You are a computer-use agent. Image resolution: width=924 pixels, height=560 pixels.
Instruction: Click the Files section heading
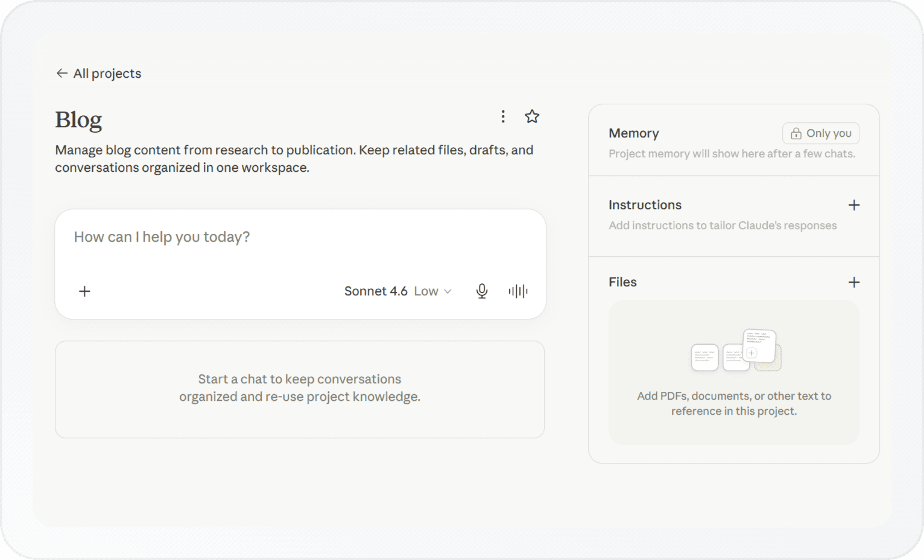pyautogui.click(x=622, y=282)
